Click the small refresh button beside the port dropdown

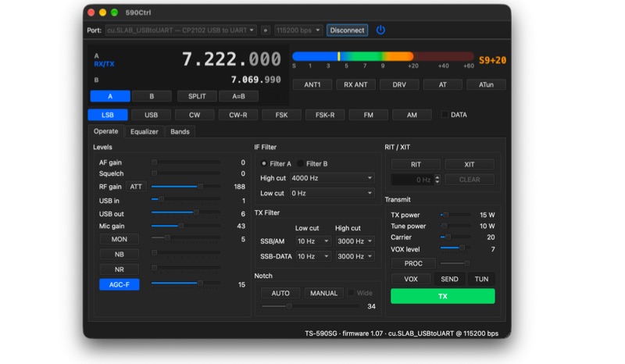tap(266, 30)
